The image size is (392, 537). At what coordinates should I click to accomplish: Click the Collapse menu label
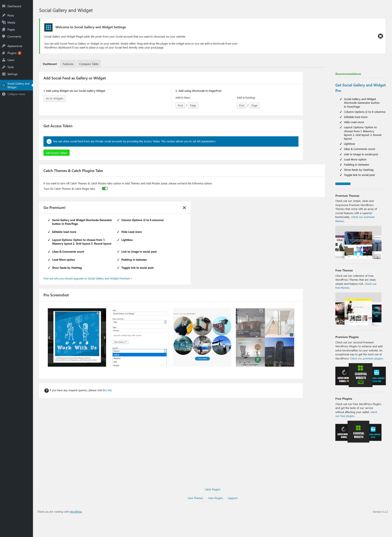16,94
